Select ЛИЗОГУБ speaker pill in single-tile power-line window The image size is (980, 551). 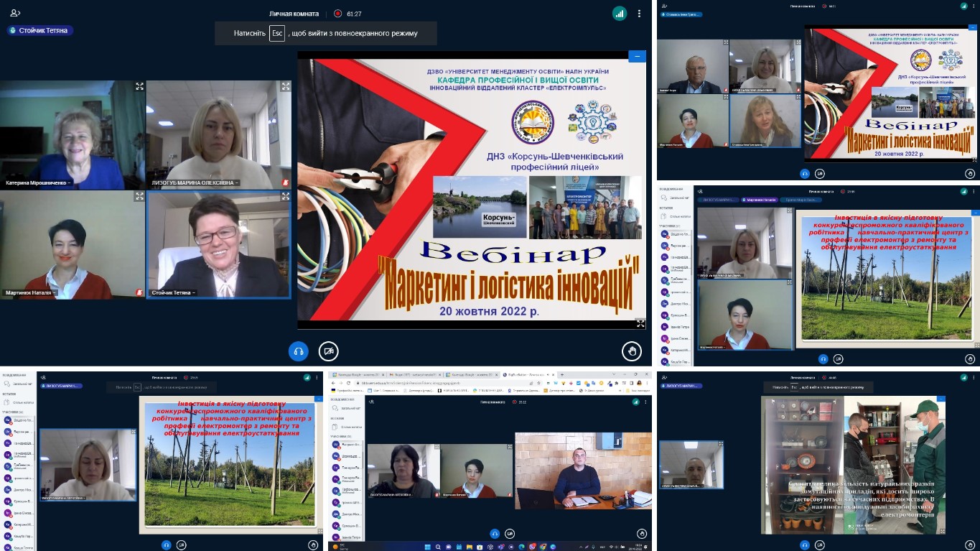tap(61, 386)
